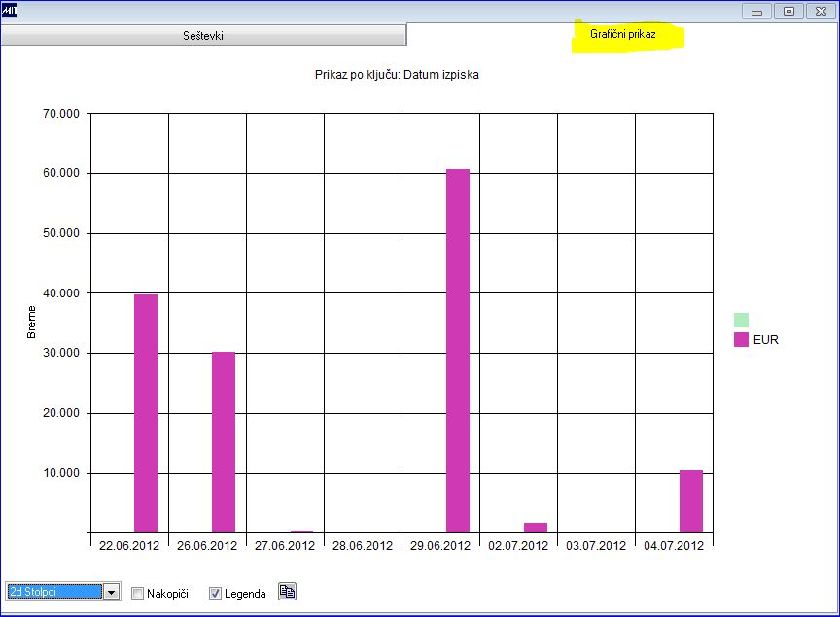The height and width of the screenshot is (617, 840).
Task: Close the chart window
Action: pyautogui.click(x=821, y=12)
